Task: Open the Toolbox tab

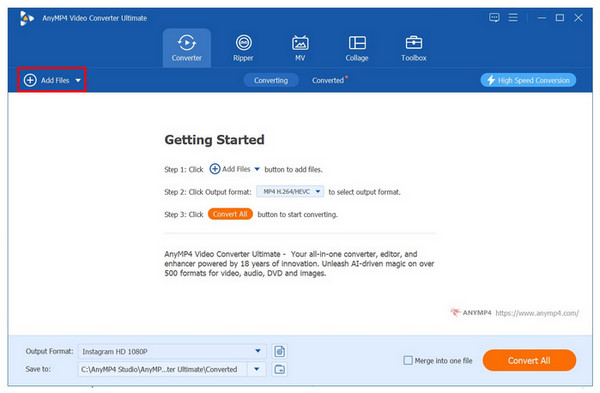Action: click(x=414, y=48)
